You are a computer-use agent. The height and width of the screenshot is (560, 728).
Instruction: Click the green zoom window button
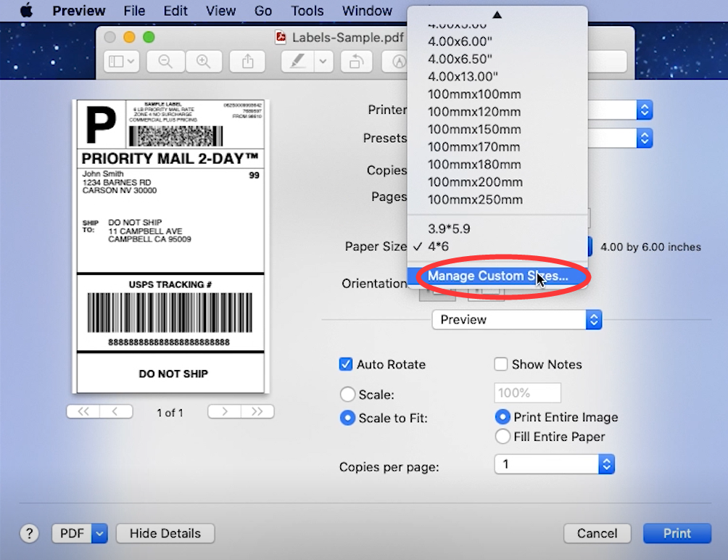[x=149, y=37]
